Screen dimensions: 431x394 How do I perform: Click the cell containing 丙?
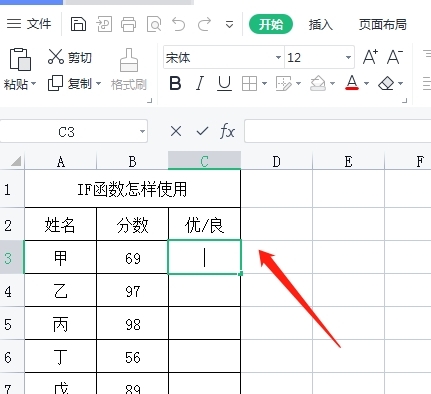click(x=60, y=324)
